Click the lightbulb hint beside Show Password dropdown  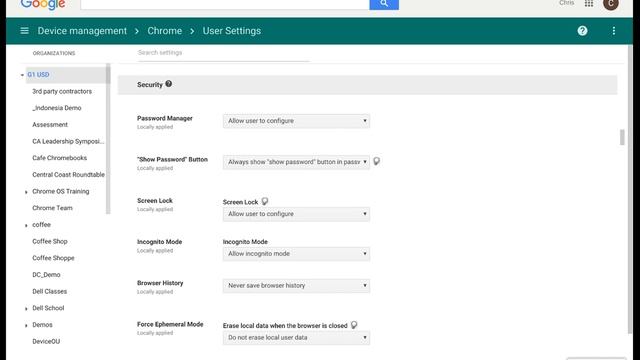377,161
